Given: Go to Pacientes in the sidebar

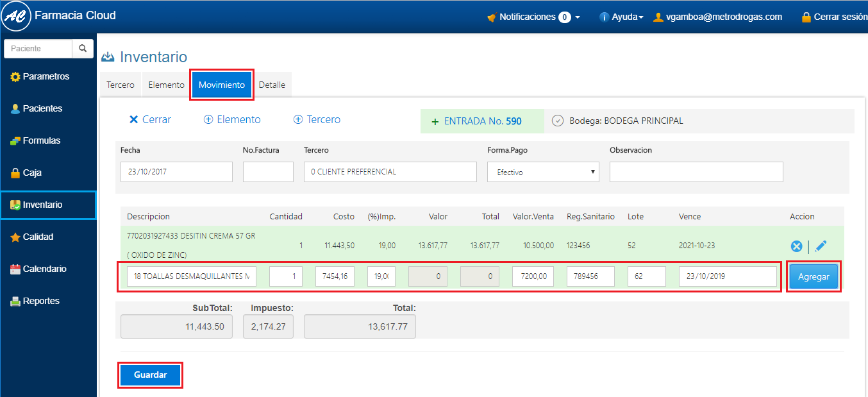Looking at the screenshot, I should [x=42, y=108].
